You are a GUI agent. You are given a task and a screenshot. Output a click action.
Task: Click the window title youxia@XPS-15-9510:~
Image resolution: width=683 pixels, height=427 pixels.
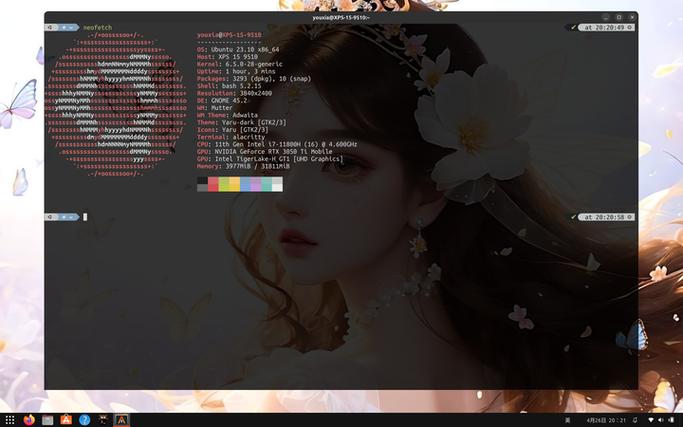point(341,17)
